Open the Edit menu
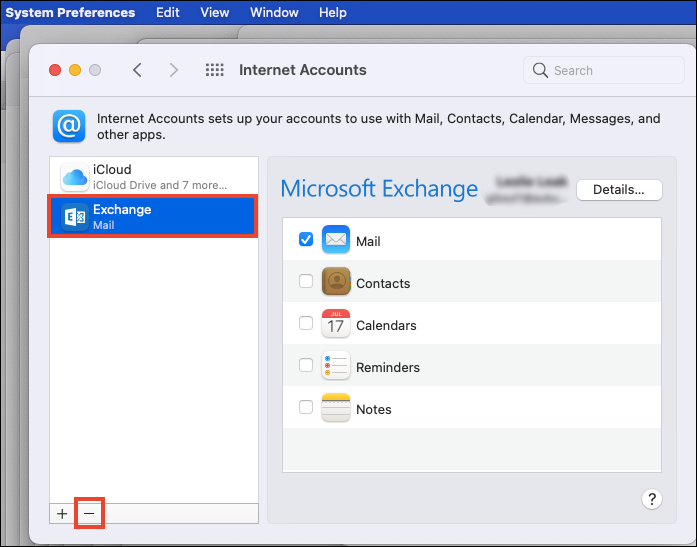The height and width of the screenshot is (547, 697). 168,12
